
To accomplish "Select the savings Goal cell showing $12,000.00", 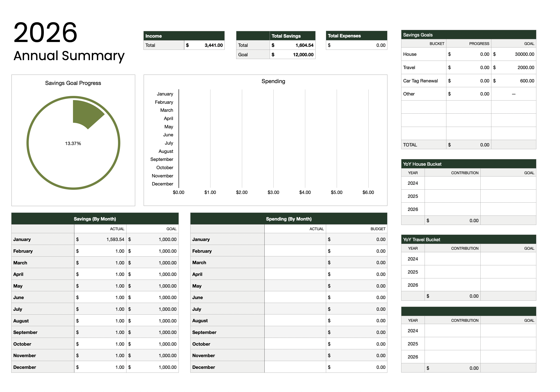I will click(x=293, y=55).
